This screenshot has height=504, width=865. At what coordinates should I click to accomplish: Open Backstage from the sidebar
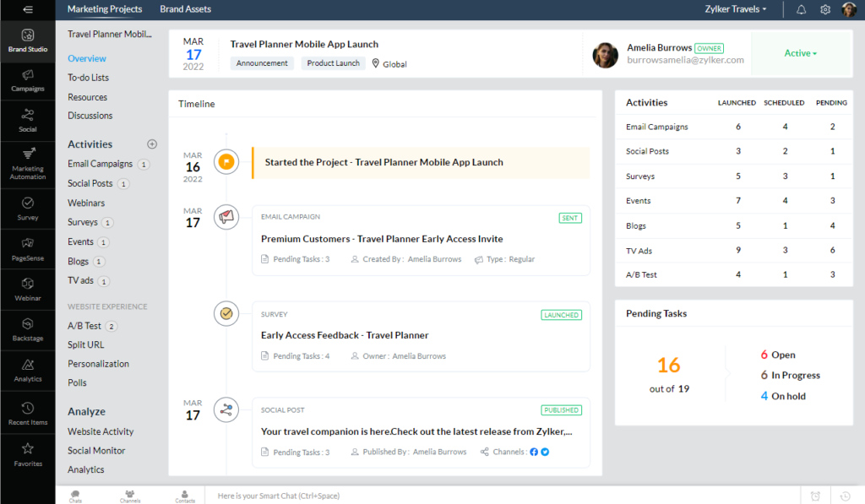(x=27, y=329)
